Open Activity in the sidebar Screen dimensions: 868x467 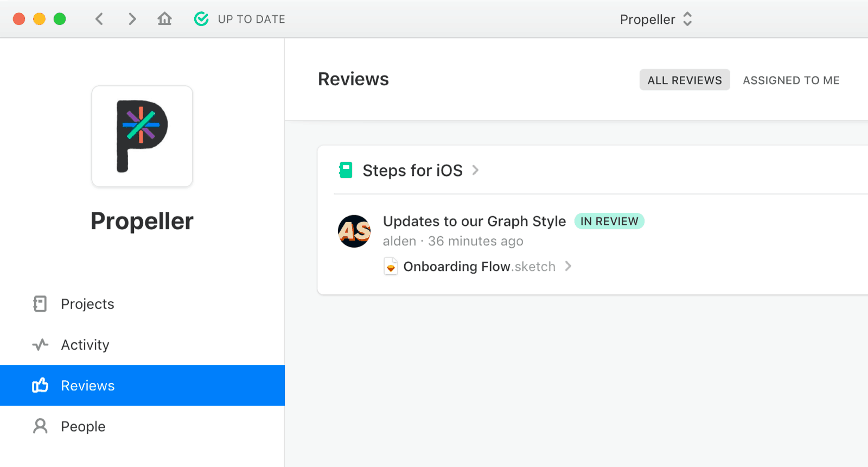(142, 345)
